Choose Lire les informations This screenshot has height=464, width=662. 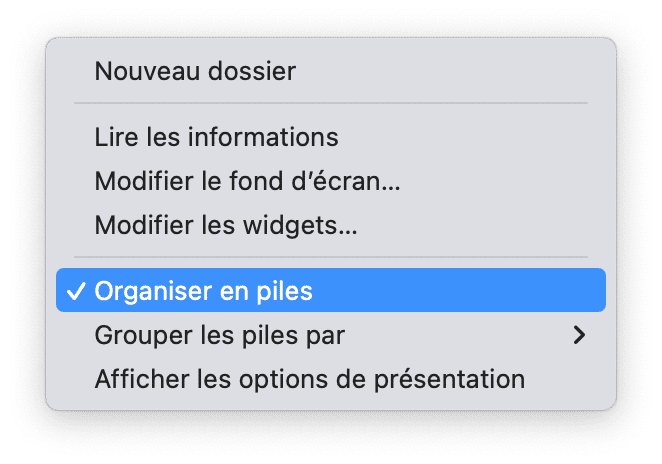click(x=331, y=137)
